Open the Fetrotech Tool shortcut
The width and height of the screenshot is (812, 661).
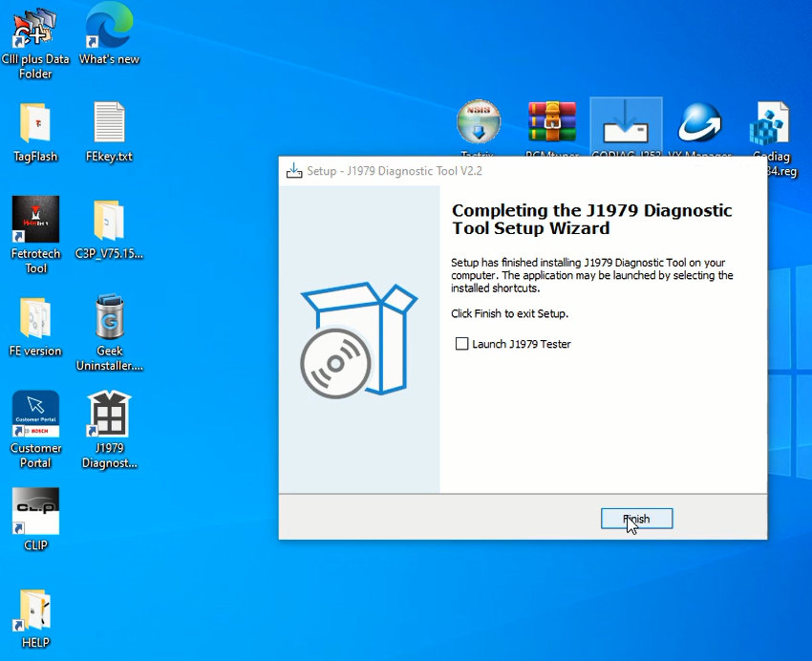point(35,222)
